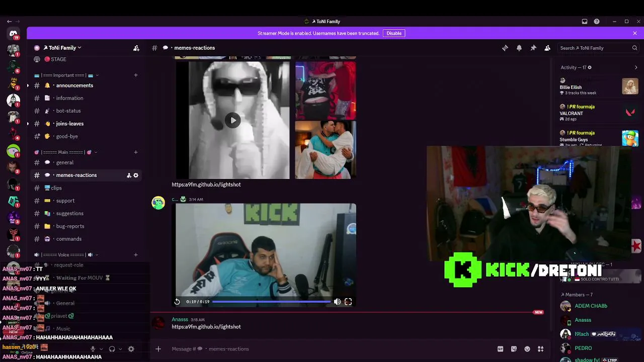Open the sticker picker
This screenshot has width=644, height=362.
coord(514,349)
